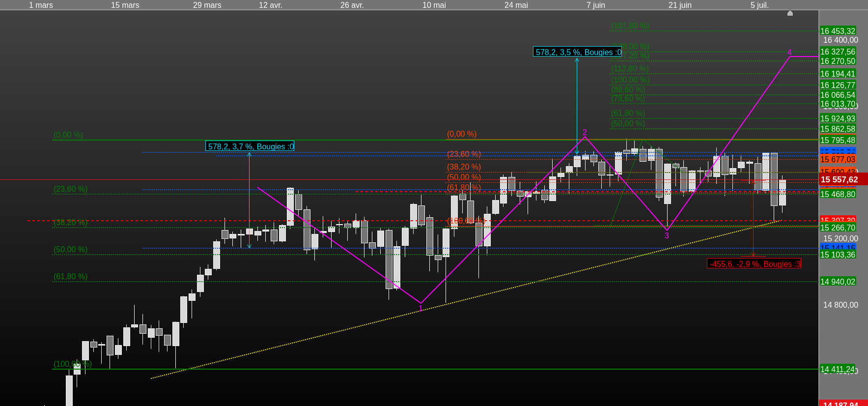868x406 pixels.
Task: Select the magenta wave label 4
Action: point(789,52)
